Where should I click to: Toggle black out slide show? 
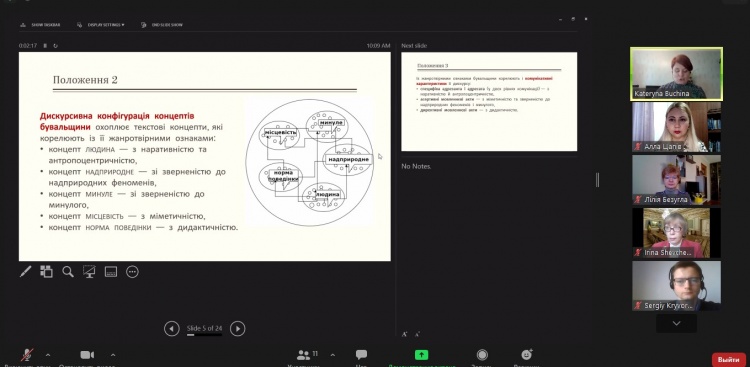coord(89,272)
